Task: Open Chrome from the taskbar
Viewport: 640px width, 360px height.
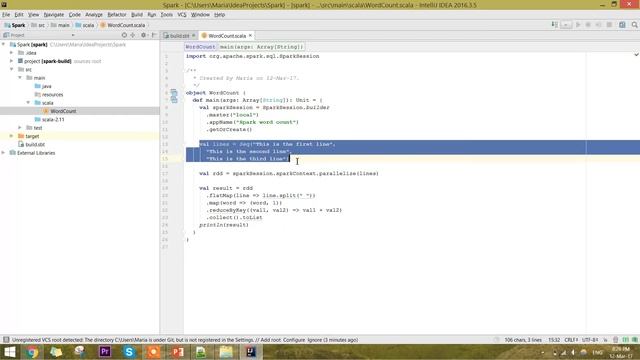Action: [32, 352]
